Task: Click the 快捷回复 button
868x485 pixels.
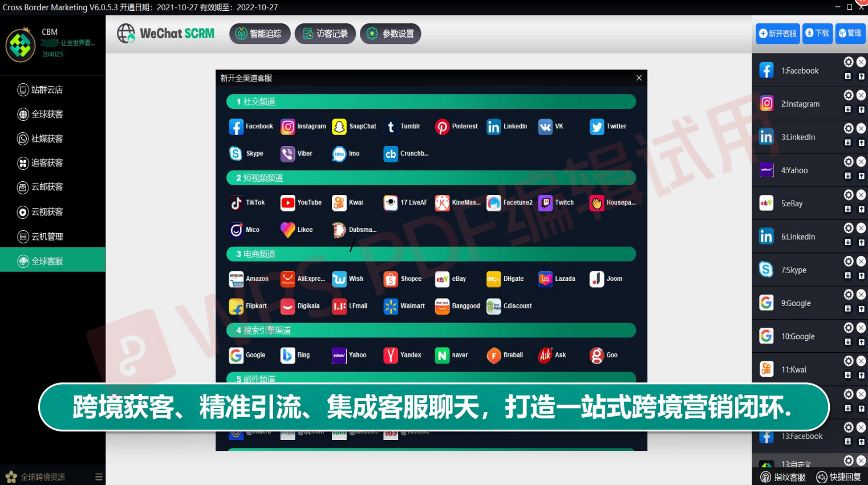Action: (838, 477)
